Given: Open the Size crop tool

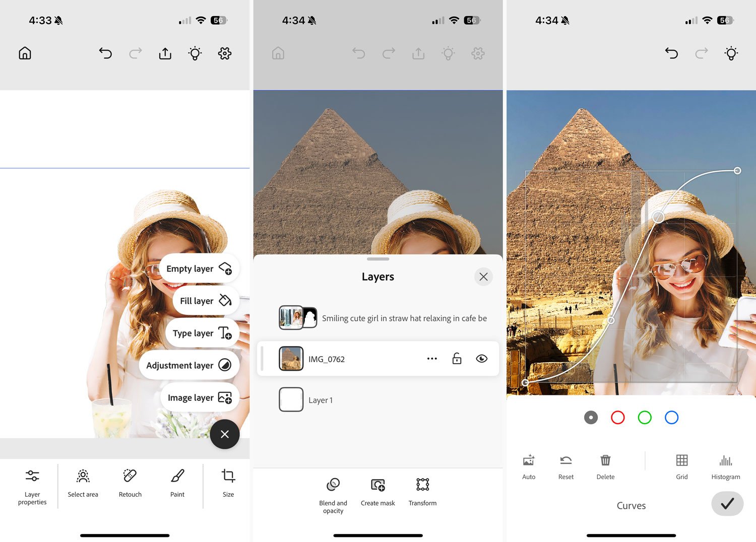Looking at the screenshot, I should pyautogui.click(x=228, y=476).
